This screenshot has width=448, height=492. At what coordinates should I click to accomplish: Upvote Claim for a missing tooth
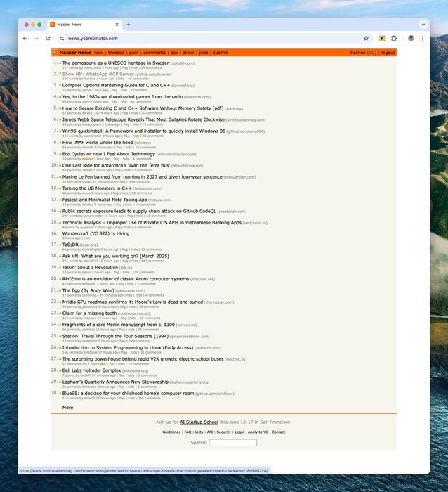pyautogui.click(x=60, y=313)
